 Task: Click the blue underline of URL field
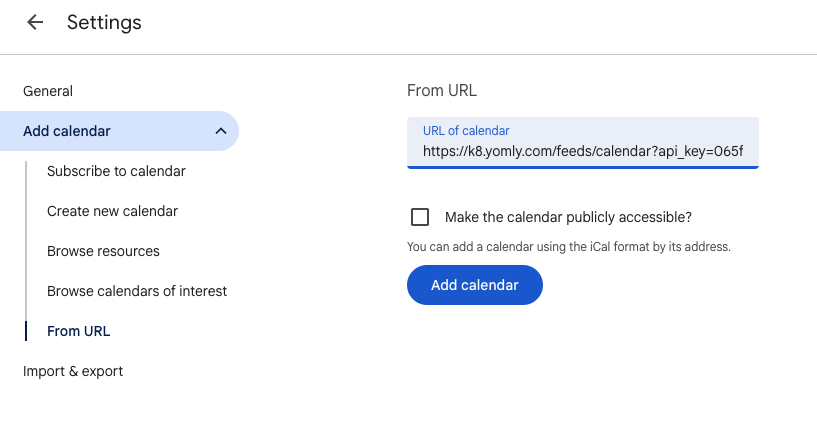click(582, 167)
